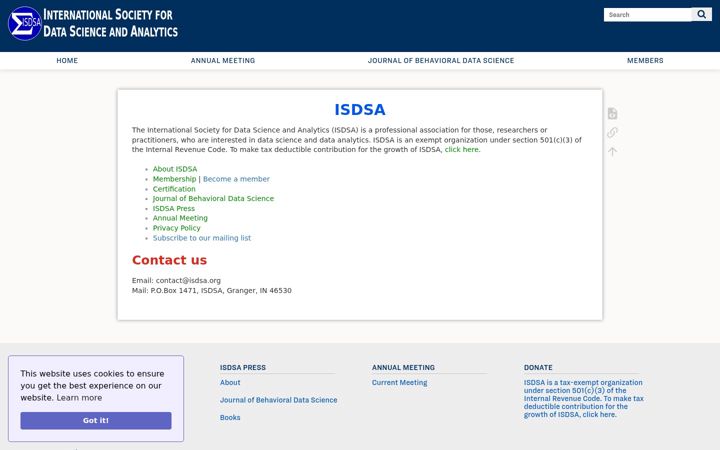Click the show page source icon

[x=612, y=113]
